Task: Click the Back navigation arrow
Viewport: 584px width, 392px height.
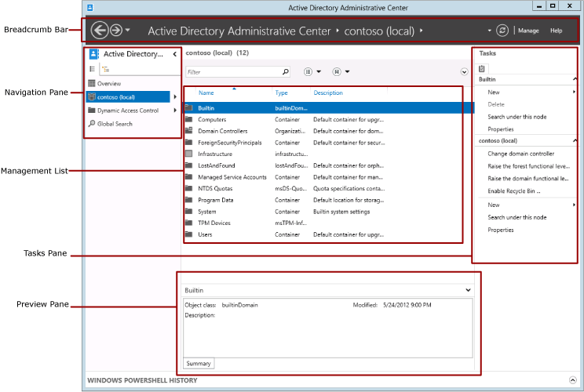Action: (100, 30)
